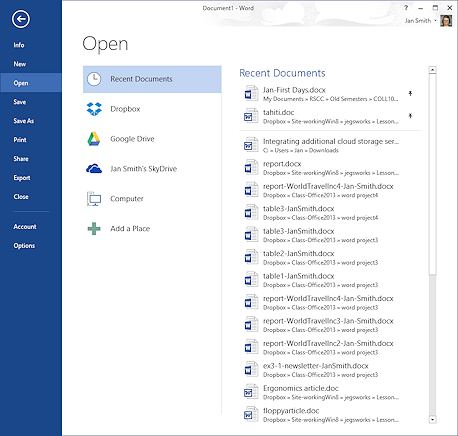The image size is (458, 436).
Task: Click the icon beside Integrating additional cloud storage
Action: [251, 145]
